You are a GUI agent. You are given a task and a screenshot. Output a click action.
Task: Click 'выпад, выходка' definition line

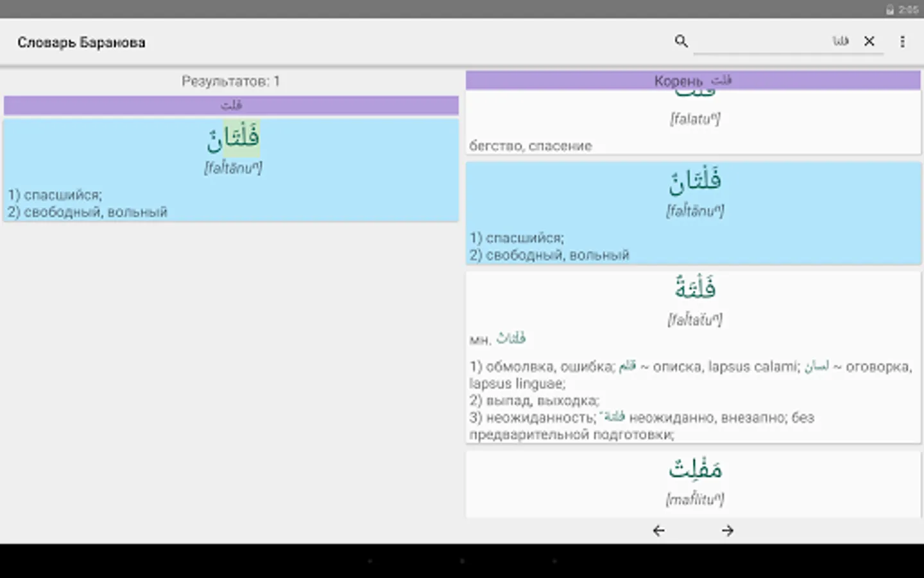542,401
